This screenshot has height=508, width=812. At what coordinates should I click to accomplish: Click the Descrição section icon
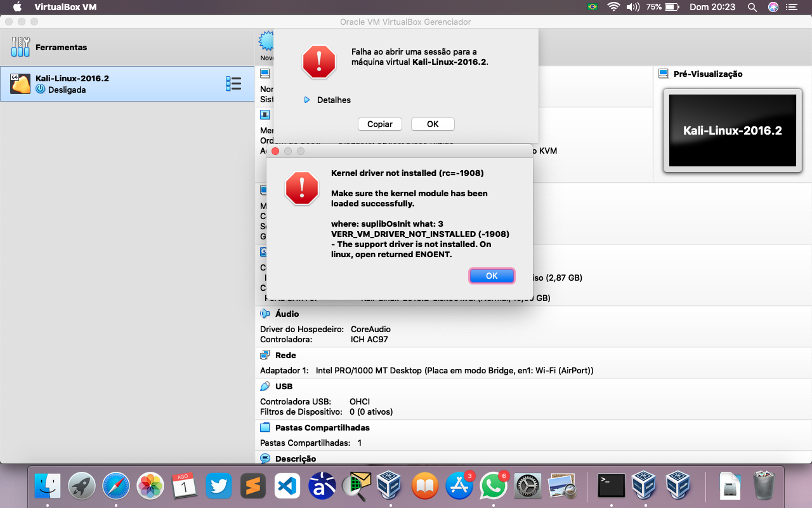point(265,458)
